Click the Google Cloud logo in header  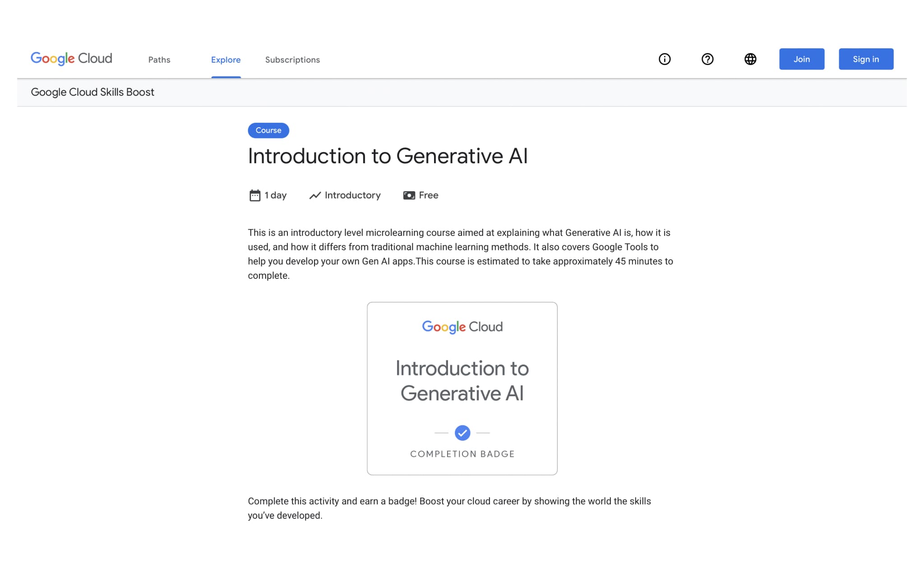[x=71, y=59]
